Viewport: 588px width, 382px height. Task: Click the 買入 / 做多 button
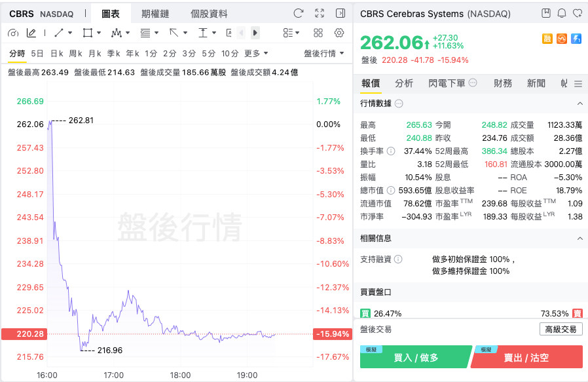[416, 357]
